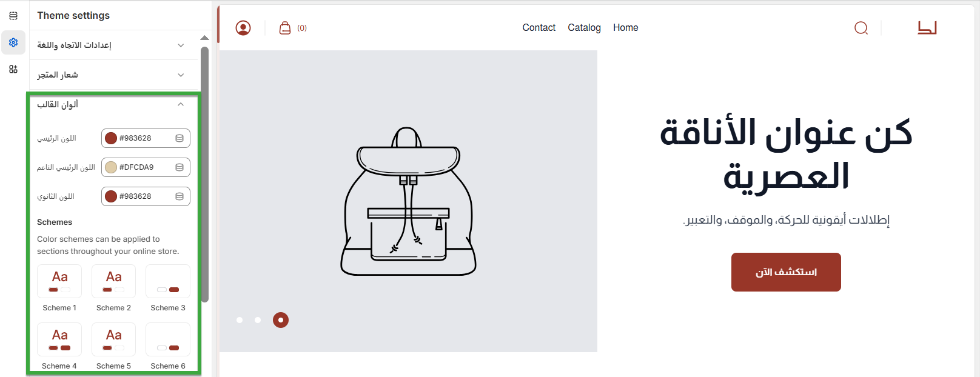Expand إعدادات الاتجاه واللغة section

click(x=114, y=45)
